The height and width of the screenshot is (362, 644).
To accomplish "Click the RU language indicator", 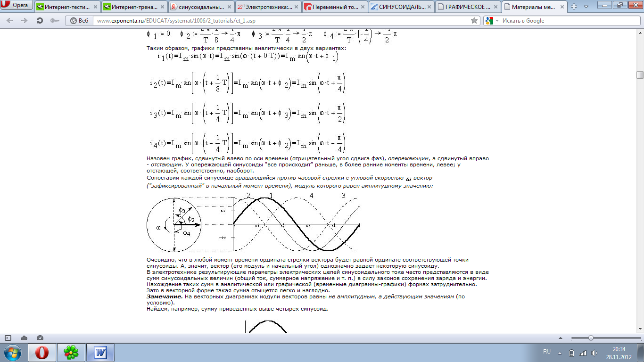I will [x=547, y=352].
